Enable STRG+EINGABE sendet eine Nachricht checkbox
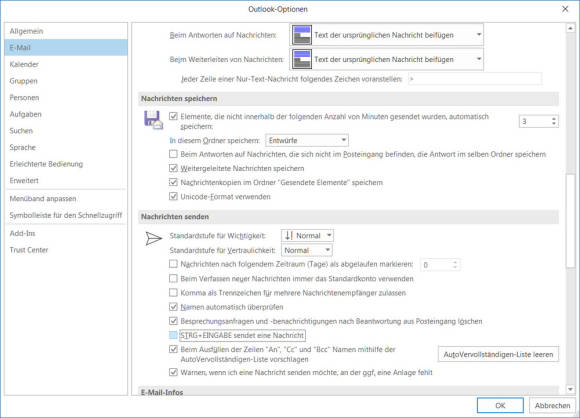Viewport: 580px width, 418px height. click(173, 335)
